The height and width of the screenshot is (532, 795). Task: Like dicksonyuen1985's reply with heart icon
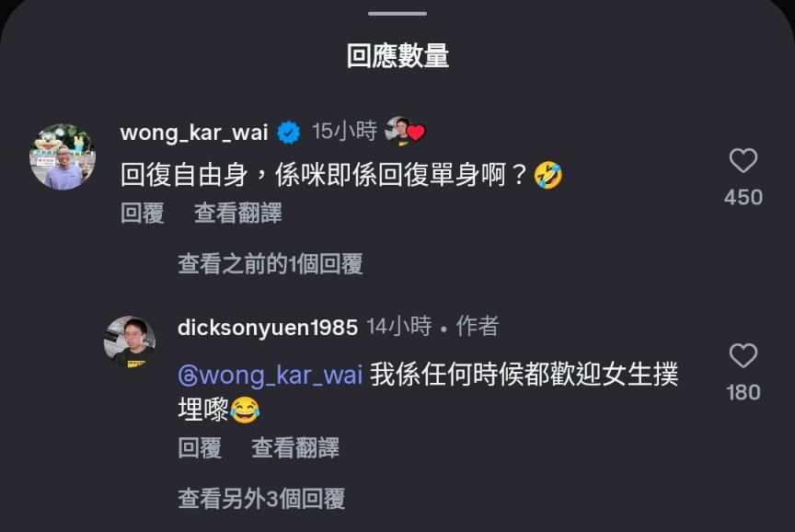pyautogui.click(x=743, y=355)
